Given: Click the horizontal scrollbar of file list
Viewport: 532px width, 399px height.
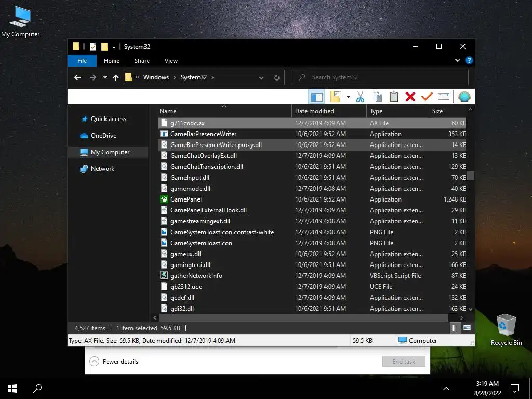Looking at the screenshot, I should coord(303,317).
